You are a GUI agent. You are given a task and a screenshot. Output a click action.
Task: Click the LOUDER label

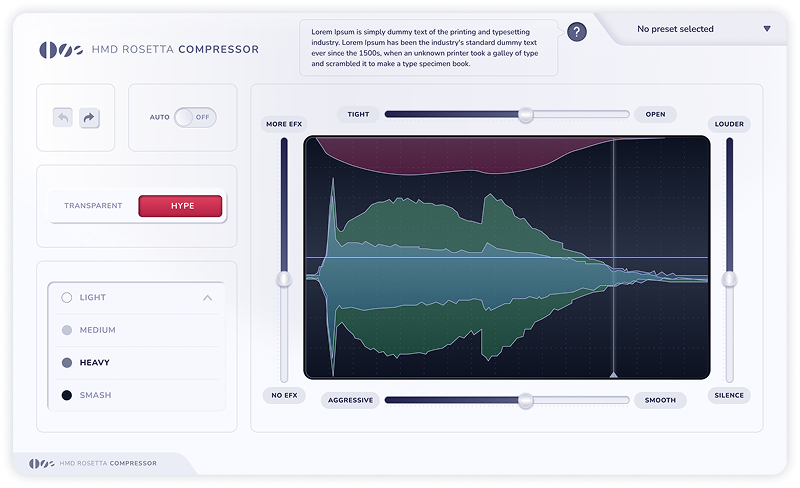coord(729,124)
